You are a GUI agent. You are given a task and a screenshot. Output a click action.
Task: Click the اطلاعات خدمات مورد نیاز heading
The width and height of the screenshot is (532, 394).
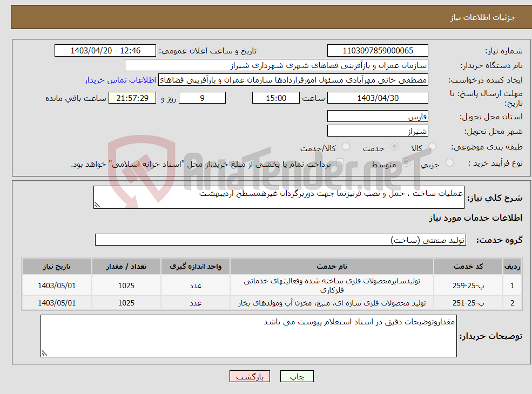(475, 218)
